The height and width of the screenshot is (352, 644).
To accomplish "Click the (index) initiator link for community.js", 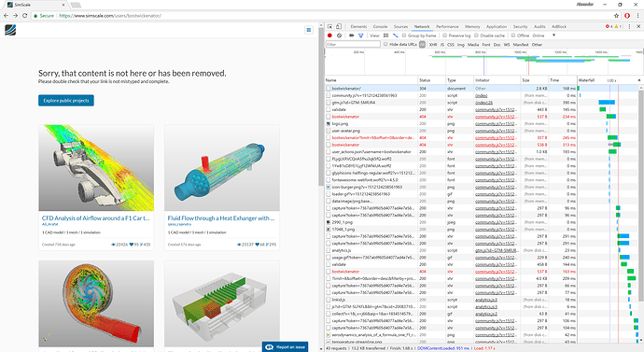I will [481, 95].
